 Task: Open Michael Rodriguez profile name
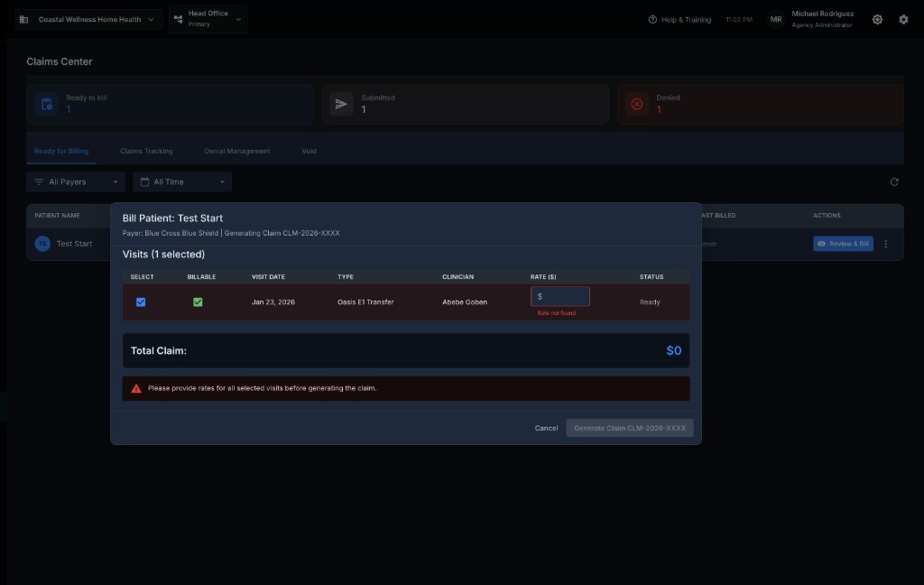click(822, 14)
